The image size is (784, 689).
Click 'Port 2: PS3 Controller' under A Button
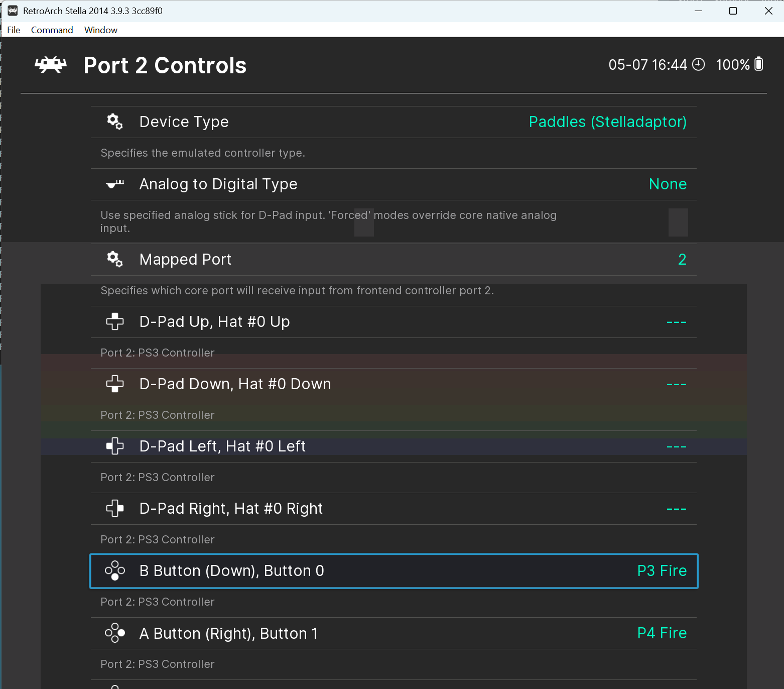(x=158, y=664)
